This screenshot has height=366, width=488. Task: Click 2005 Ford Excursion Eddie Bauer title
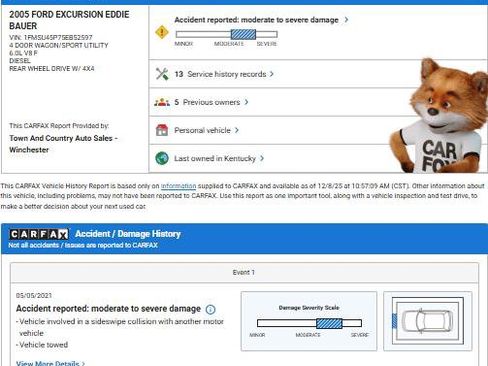[x=69, y=20]
